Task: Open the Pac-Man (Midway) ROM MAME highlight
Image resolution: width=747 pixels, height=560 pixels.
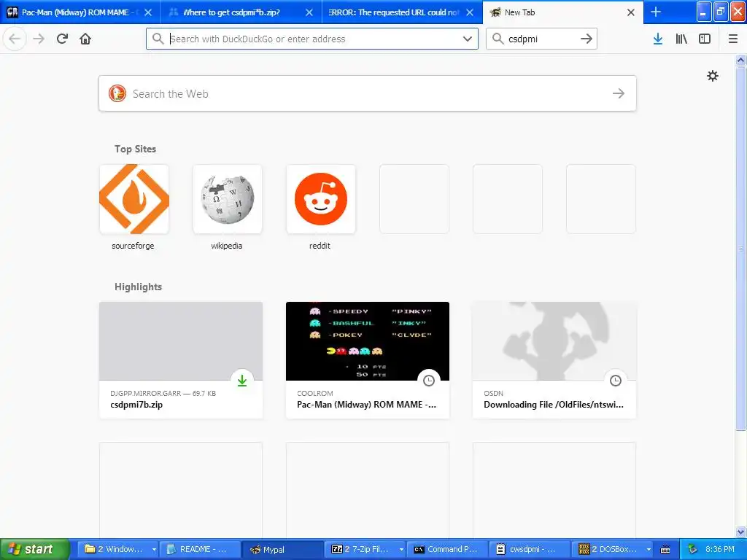Action: click(x=368, y=360)
